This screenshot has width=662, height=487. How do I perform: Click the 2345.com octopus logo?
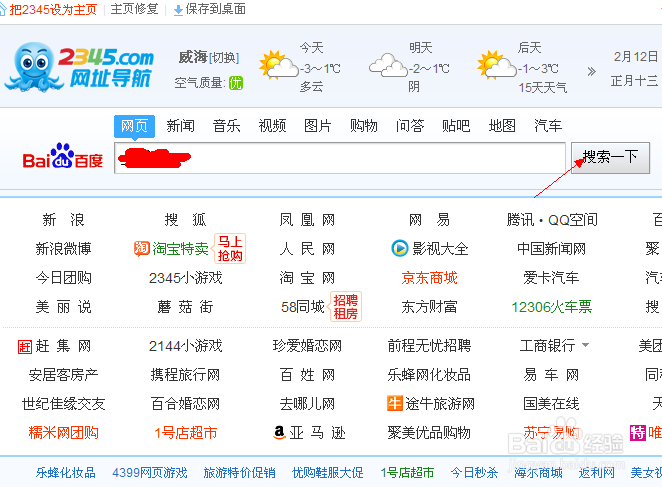[80, 67]
